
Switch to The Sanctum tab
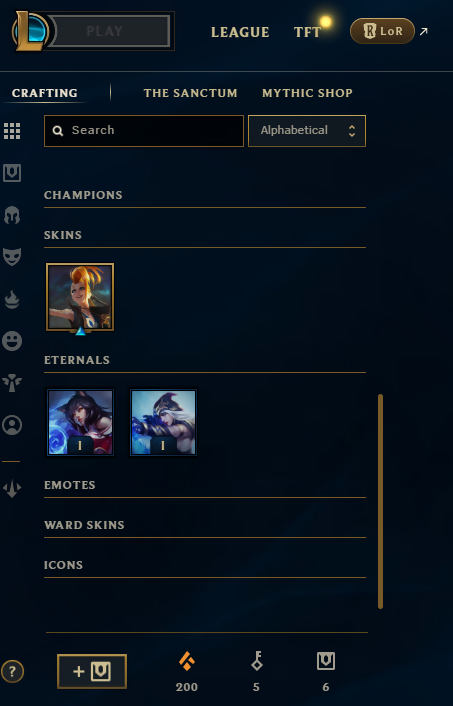pos(190,93)
